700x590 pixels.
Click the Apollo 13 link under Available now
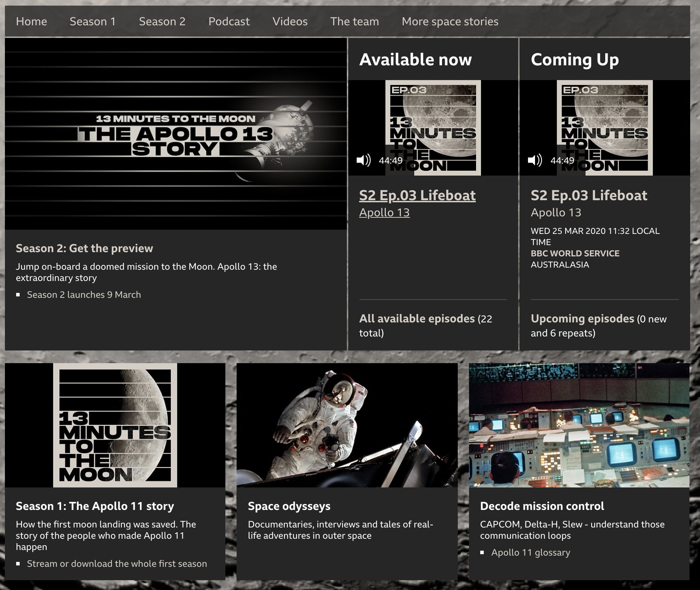pos(384,212)
